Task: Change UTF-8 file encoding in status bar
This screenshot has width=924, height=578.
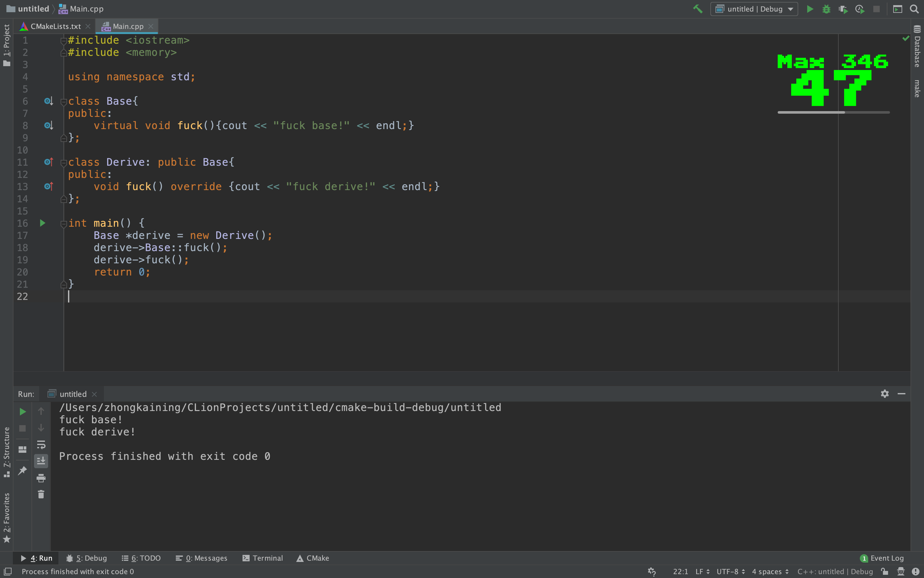Action: [x=731, y=572]
